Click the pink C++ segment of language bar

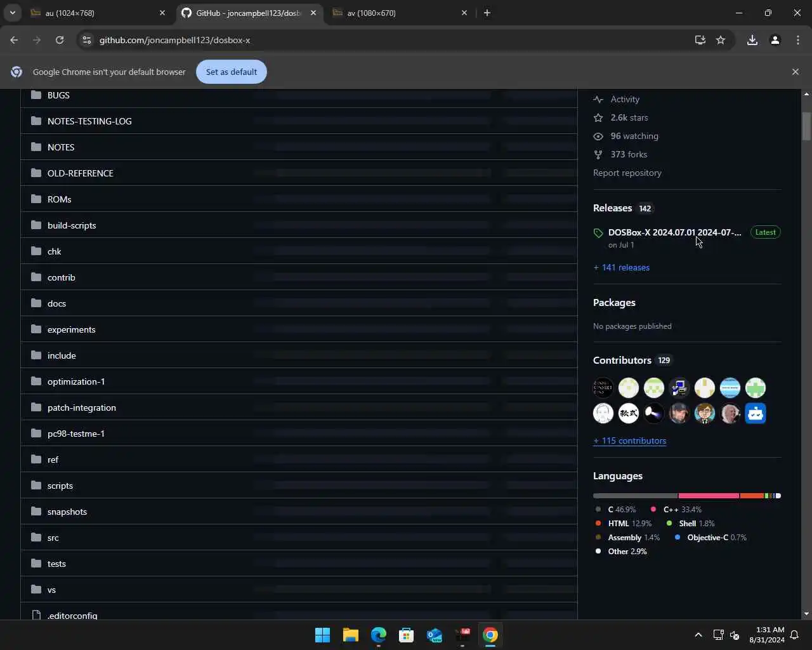coord(709,496)
